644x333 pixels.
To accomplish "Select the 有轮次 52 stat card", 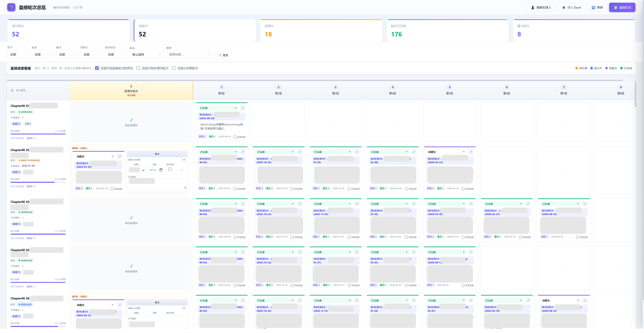I will [x=195, y=31].
